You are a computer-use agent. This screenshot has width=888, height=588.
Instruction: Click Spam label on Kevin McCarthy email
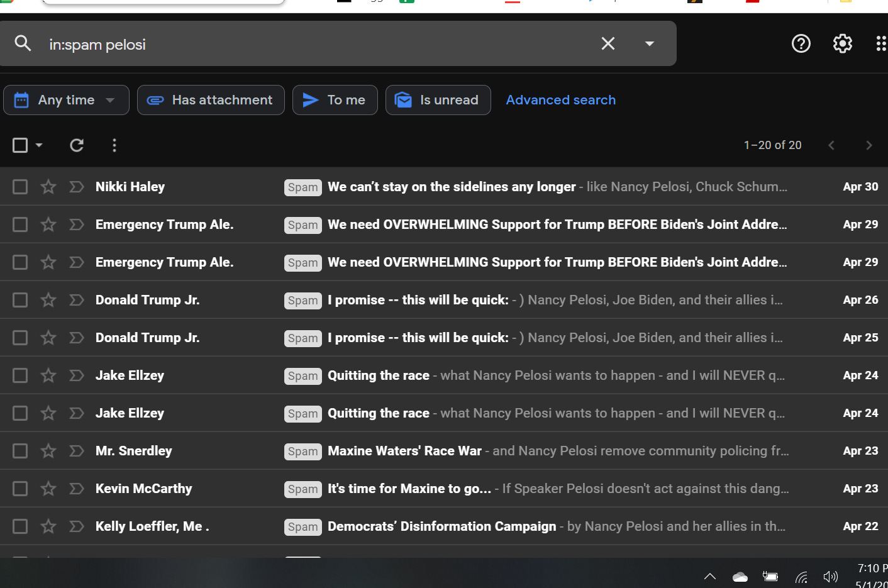pos(303,489)
